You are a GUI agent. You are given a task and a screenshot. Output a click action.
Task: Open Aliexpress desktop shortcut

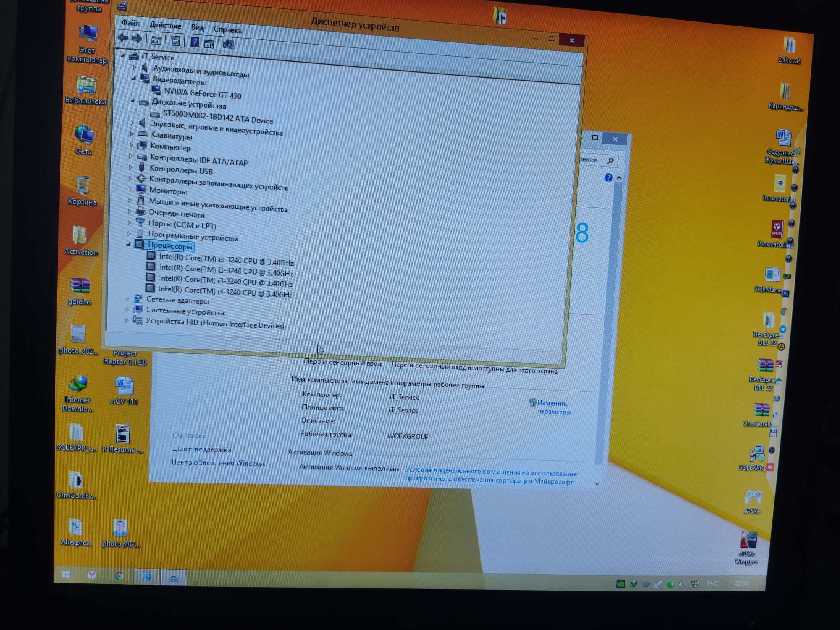[x=76, y=533]
